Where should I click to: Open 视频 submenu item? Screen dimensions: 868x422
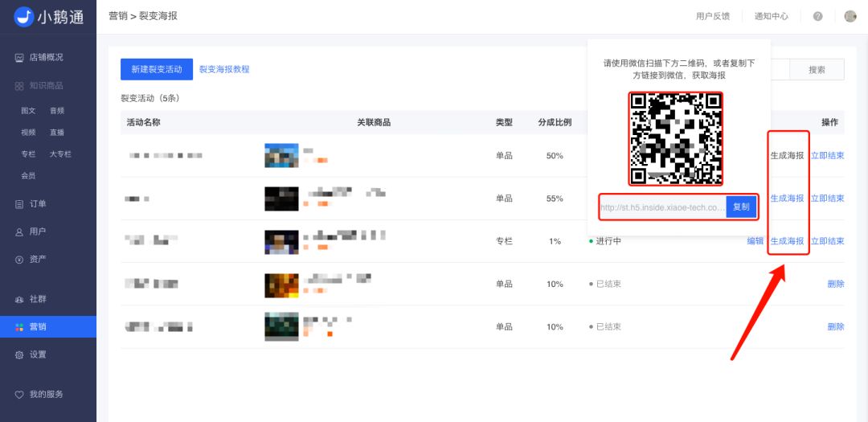pos(28,133)
